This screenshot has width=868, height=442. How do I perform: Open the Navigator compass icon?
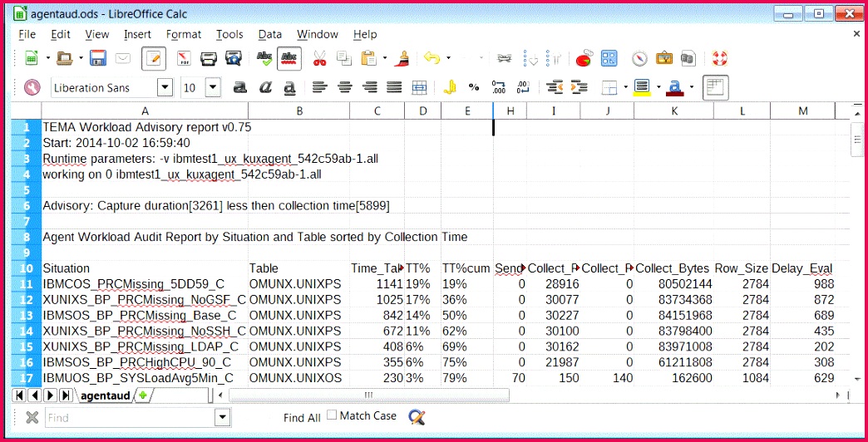click(x=639, y=58)
